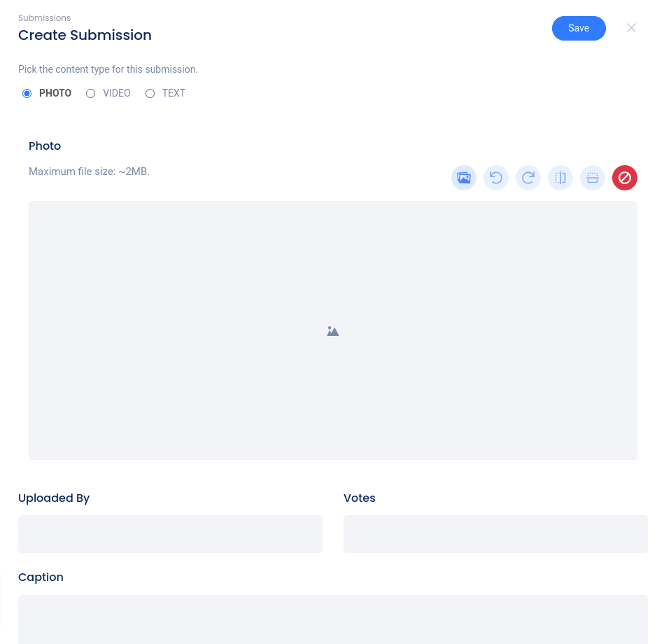The height and width of the screenshot is (644, 664).
Task: Flip the photo vertically
Action: click(593, 178)
